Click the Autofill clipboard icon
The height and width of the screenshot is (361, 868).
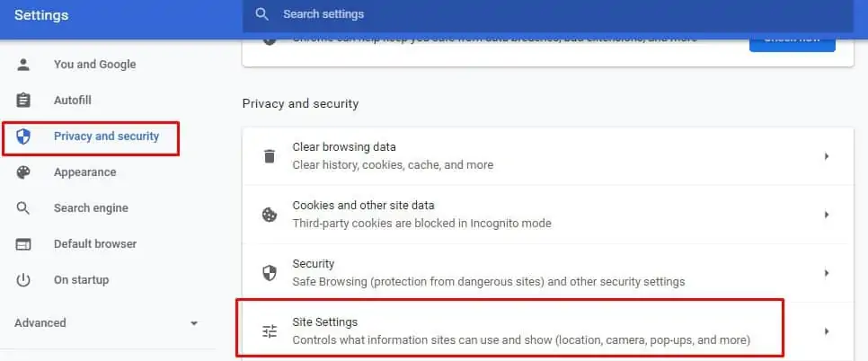[x=24, y=101]
